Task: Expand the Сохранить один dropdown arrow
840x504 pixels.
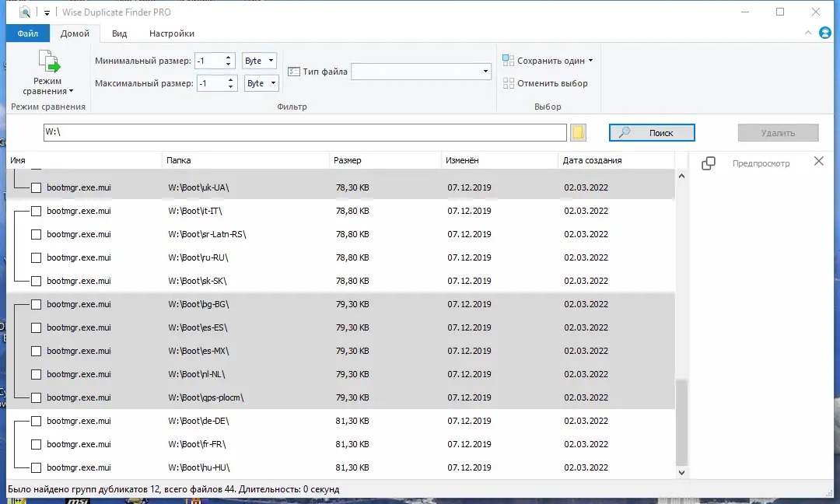Action: point(591,61)
